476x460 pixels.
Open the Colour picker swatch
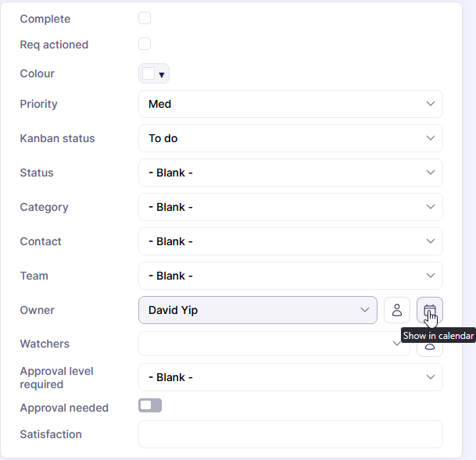[x=148, y=74]
